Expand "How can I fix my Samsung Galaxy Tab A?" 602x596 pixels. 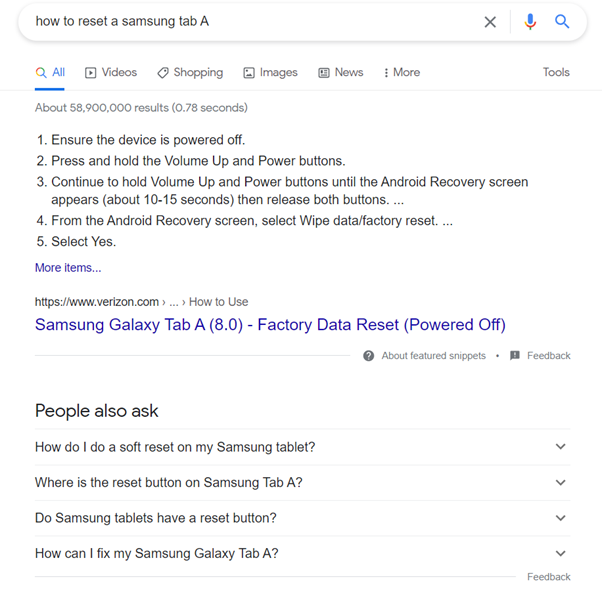click(x=561, y=554)
